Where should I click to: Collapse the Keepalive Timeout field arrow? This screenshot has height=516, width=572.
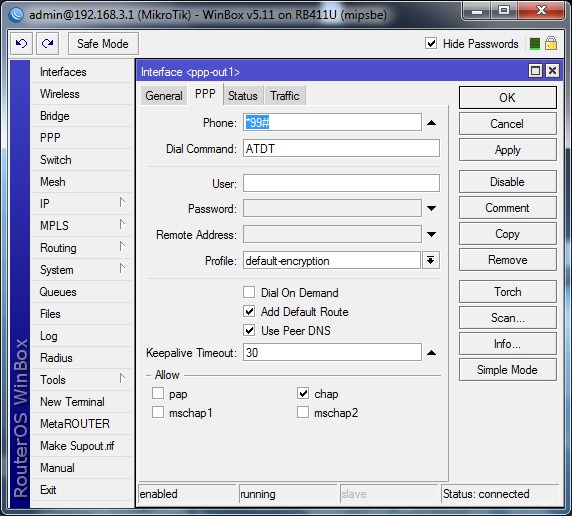431,353
